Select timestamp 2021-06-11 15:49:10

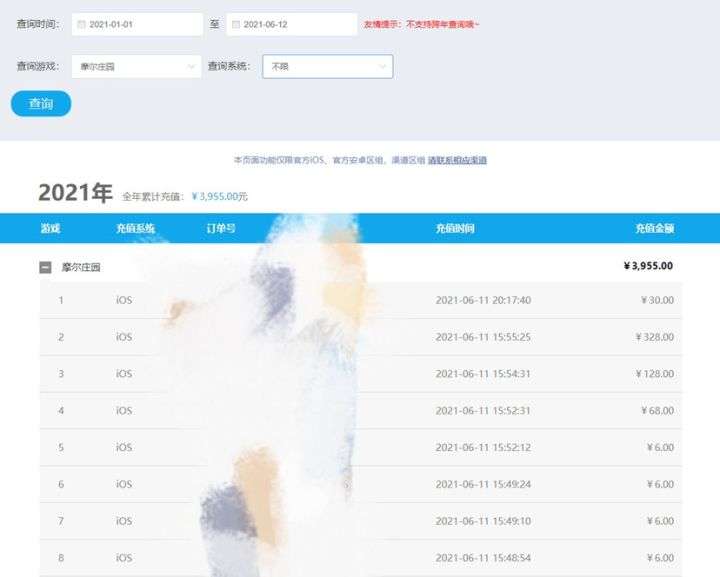[x=483, y=521]
